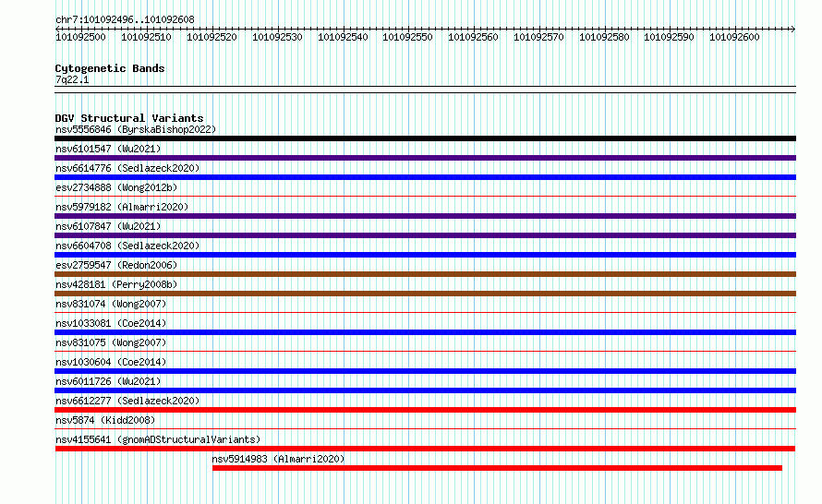
Task: Click the DGV Structural Variants track title
Action: (129, 118)
